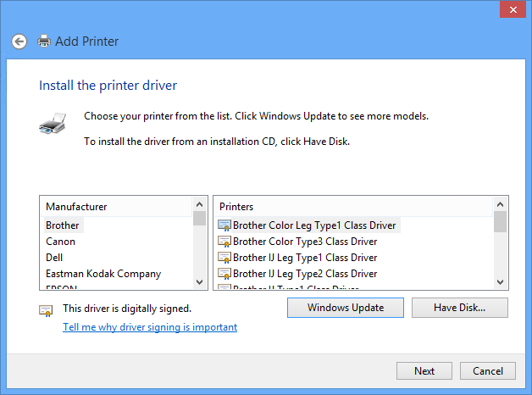Click the Brother IJ Leg Type2 driver icon
The image size is (532, 395).
[x=224, y=274]
